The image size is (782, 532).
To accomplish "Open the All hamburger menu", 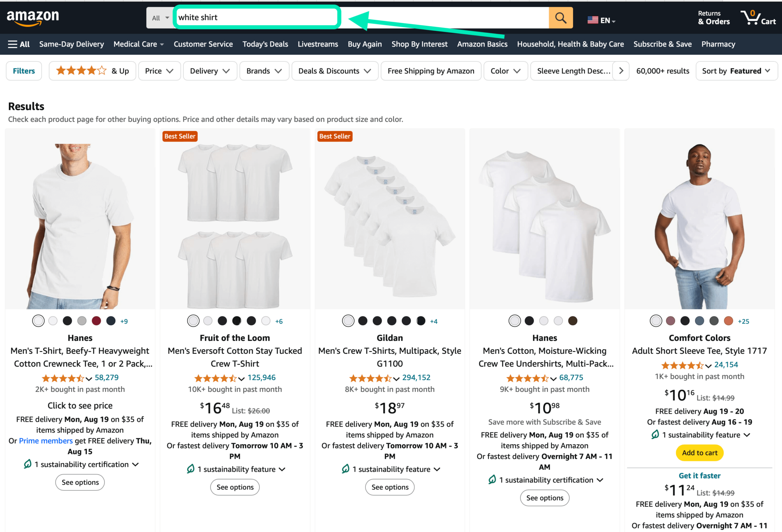I will point(18,44).
